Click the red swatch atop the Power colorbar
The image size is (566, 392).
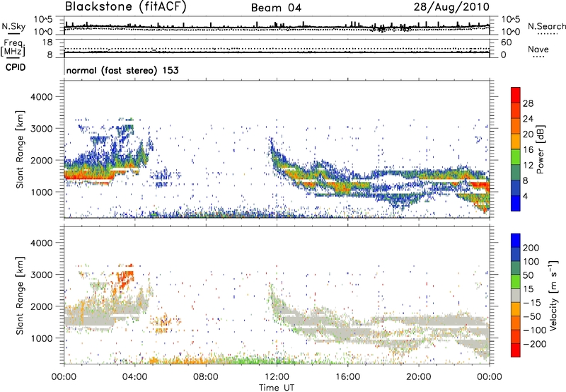coord(516,95)
